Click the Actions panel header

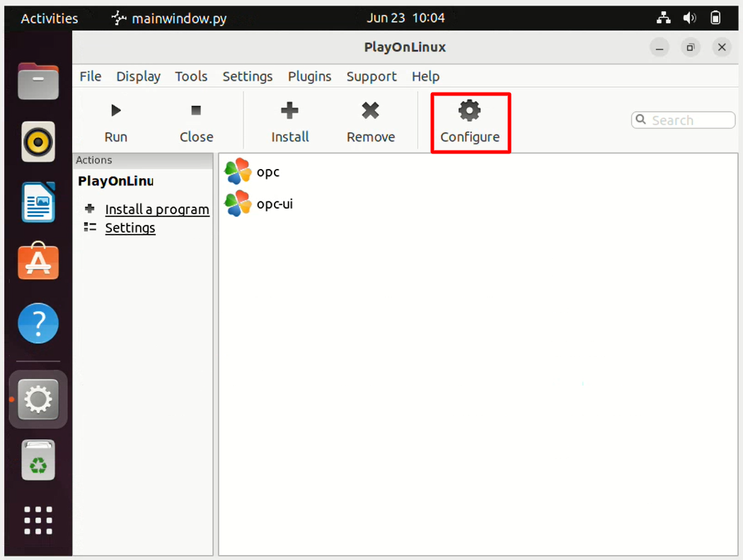(x=143, y=160)
